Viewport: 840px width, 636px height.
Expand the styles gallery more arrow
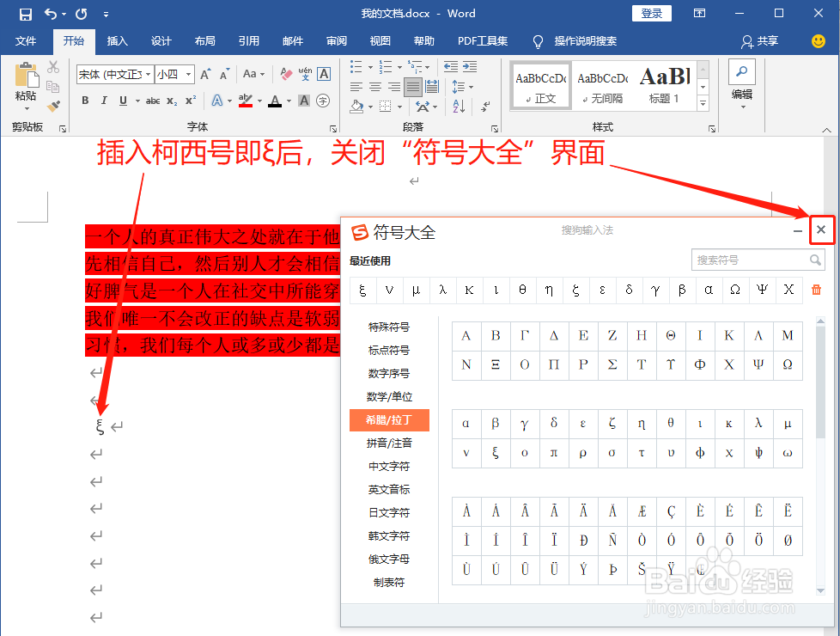[x=703, y=103]
